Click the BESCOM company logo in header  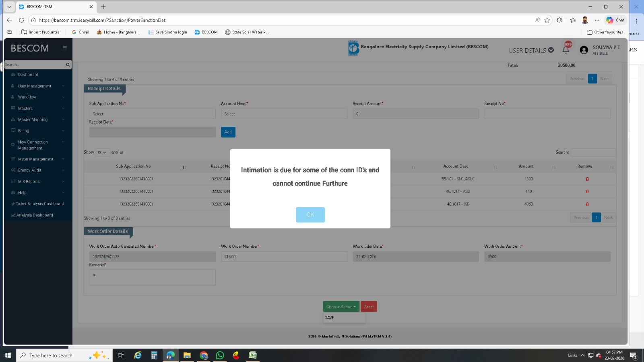point(353,48)
